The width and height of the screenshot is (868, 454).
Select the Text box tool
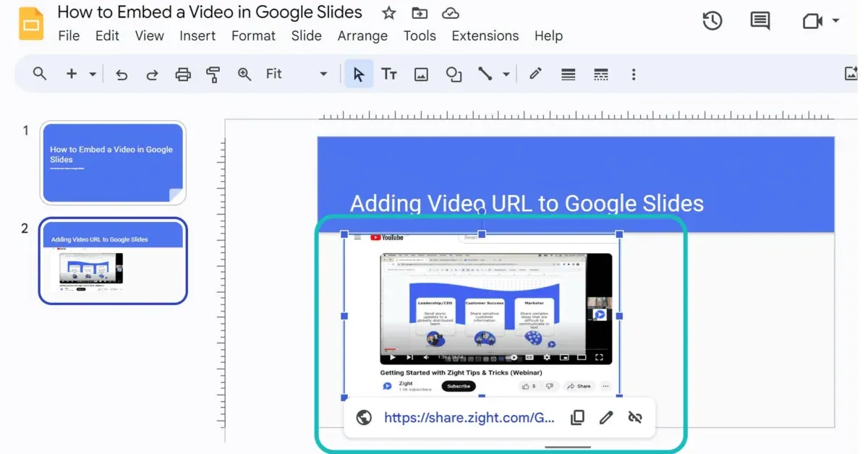(x=389, y=74)
